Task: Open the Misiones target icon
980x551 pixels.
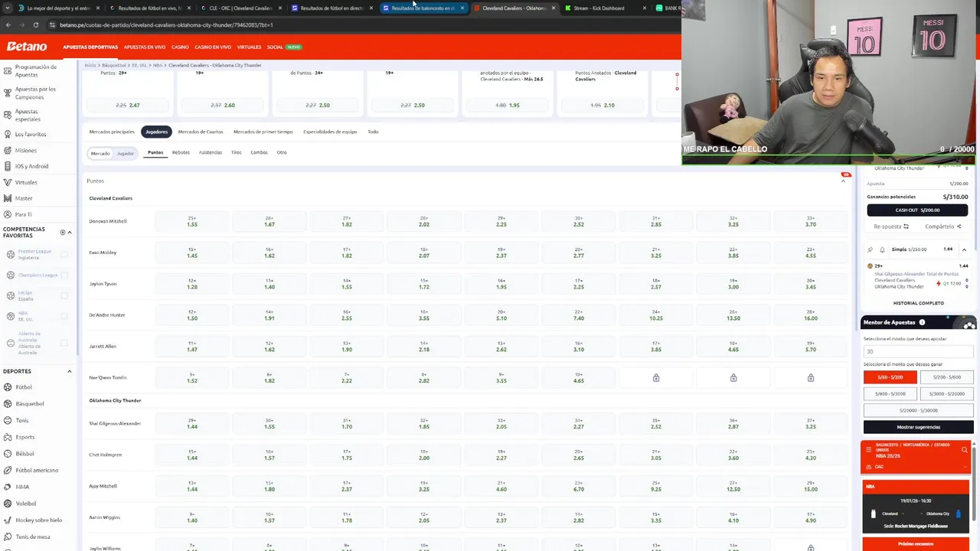Action: tap(7, 150)
